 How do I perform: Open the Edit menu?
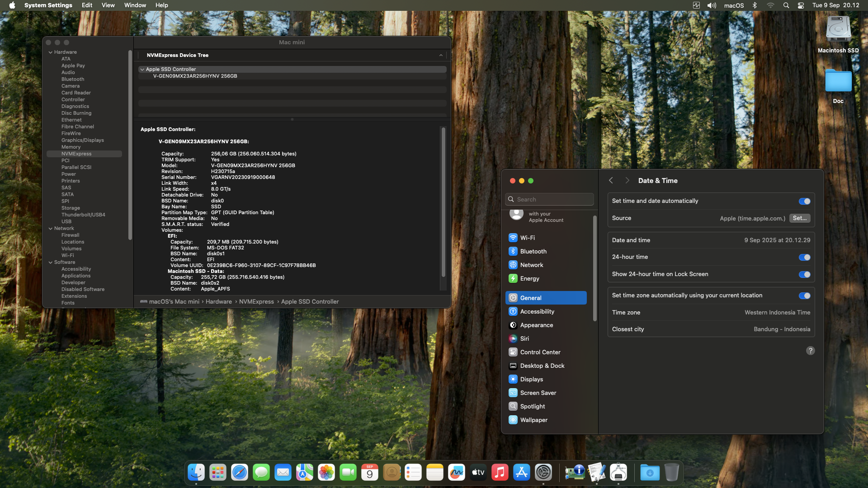coord(87,5)
